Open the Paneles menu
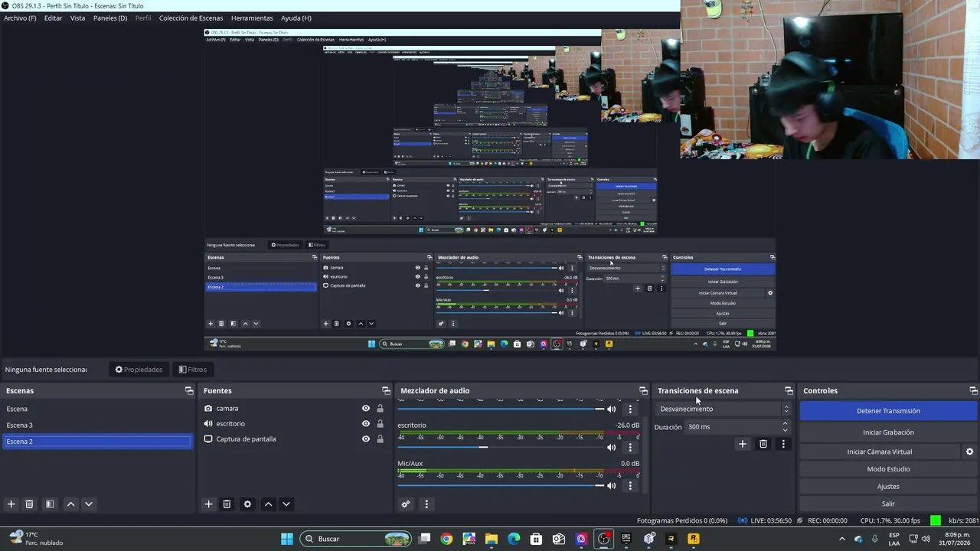The width and height of the screenshot is (980, 551). tap(110, 18)
